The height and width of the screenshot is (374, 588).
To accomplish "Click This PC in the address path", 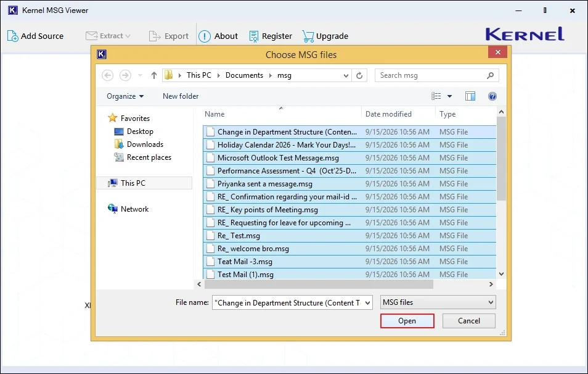I will [x=198, y=75].
